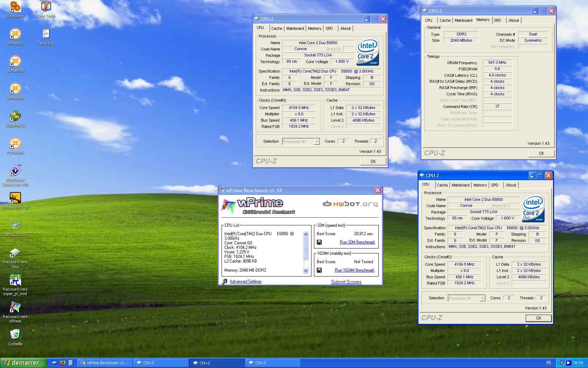This screenshot has width=588, height=368.
Task: Open About tab in the CPU-Z Memory window
Action: 514,20
